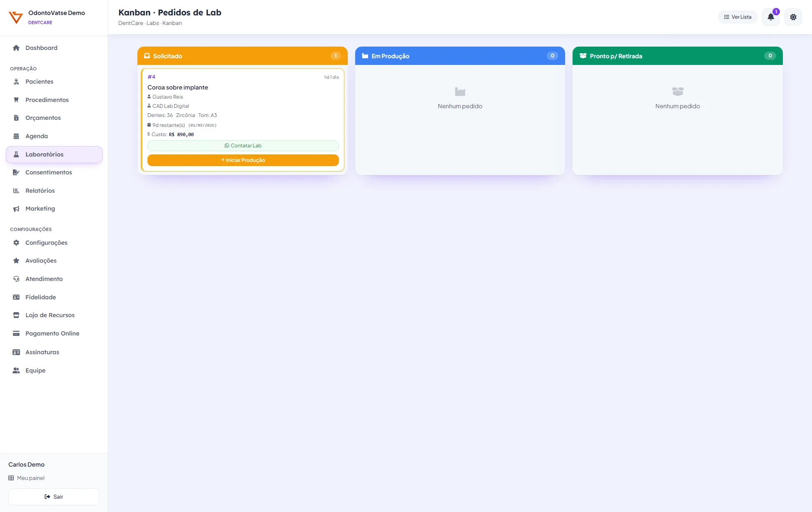Click the Configurações gear icon in sidebar
The width and height of the screenshot is (812, 512).
pyautogui.click(x=16, y=243)
